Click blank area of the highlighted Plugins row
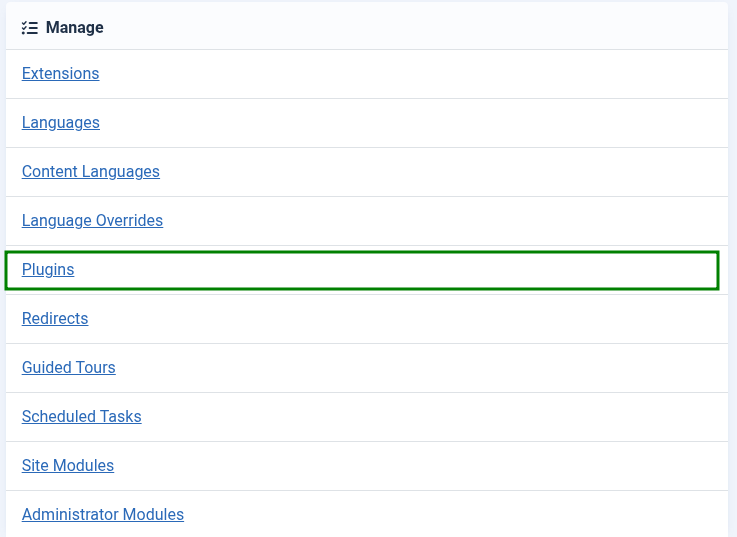The image size is (737, 537). pyautogui.click(x=400, y=270)
